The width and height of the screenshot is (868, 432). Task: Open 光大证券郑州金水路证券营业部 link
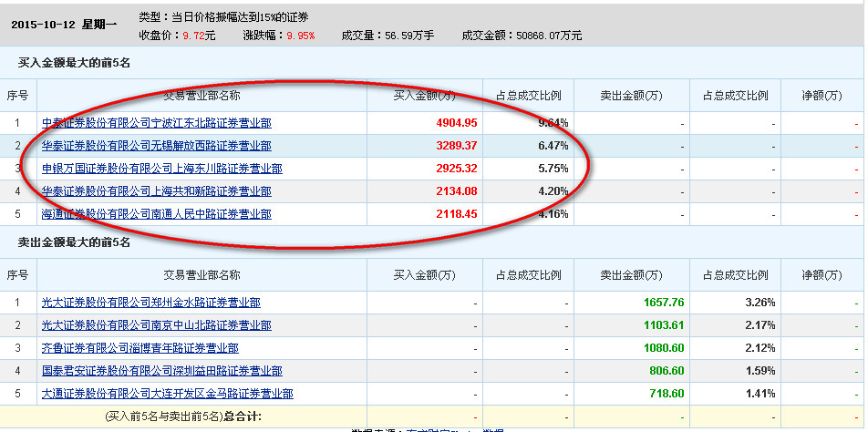(x=151, y=303)
